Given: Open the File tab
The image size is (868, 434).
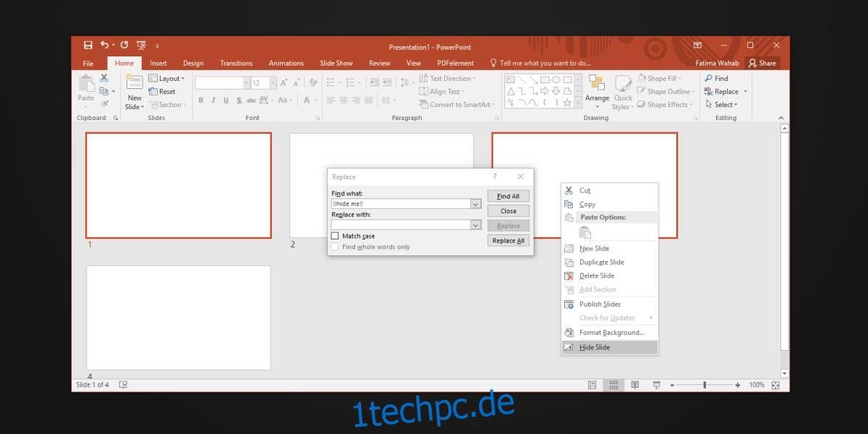Looking at the screenshot, I should 88,63.
